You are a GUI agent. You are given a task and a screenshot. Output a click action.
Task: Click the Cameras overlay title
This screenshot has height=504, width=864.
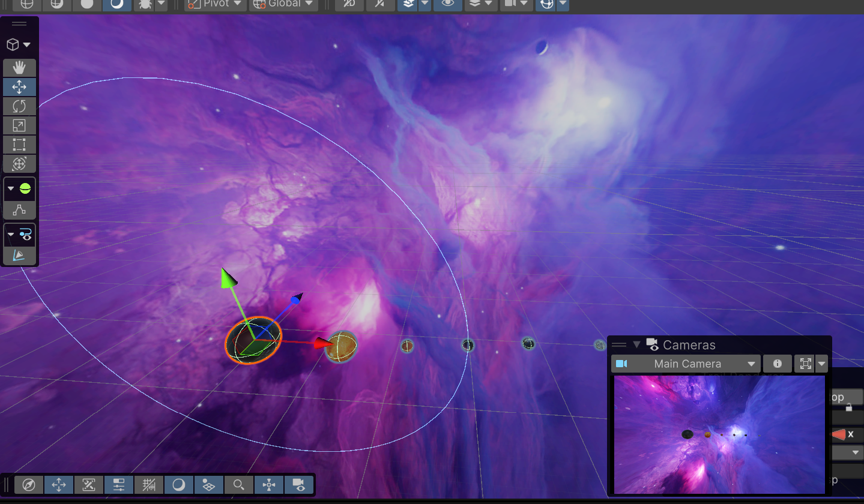click(689, 345)
